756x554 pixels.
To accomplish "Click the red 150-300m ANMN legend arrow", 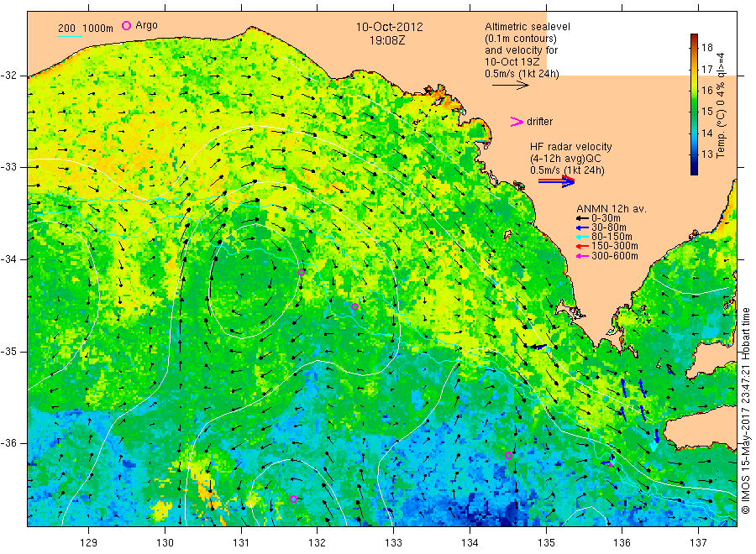I will (x=582, y=246).
